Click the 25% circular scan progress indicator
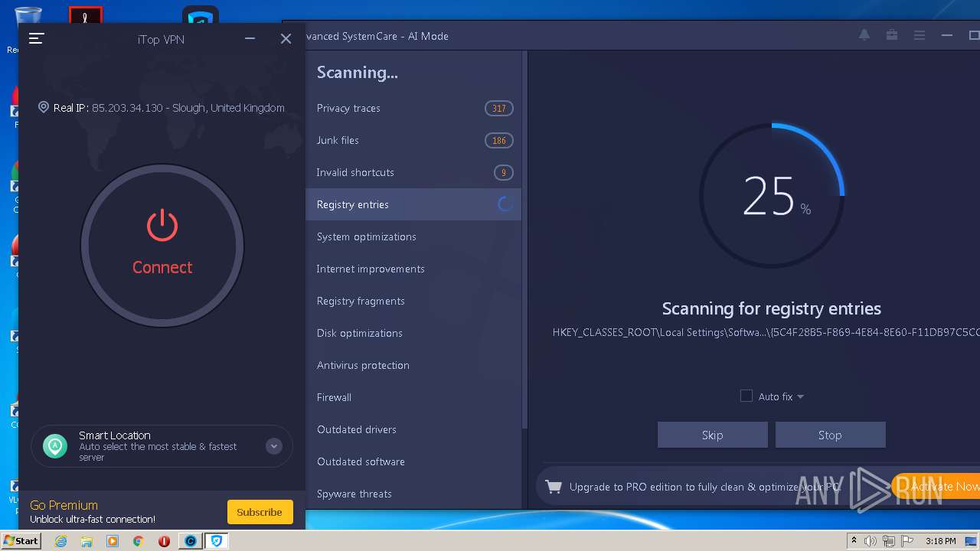The width and height of the screenshot is (980, 551). pyautogui.click(x=772, y=196)
